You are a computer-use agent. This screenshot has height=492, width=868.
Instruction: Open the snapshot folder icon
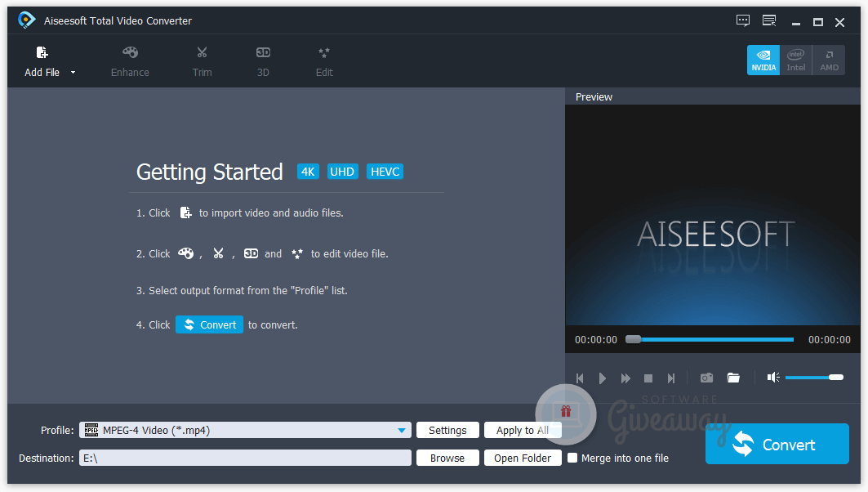733,378
